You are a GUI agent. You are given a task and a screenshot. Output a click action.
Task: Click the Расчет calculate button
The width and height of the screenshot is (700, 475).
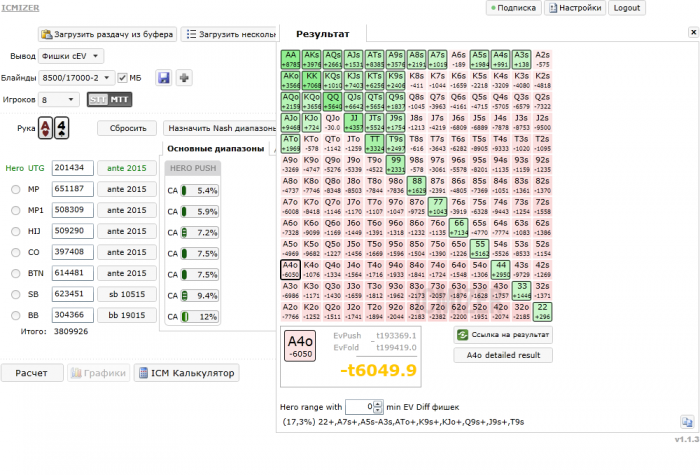[32, 373]
